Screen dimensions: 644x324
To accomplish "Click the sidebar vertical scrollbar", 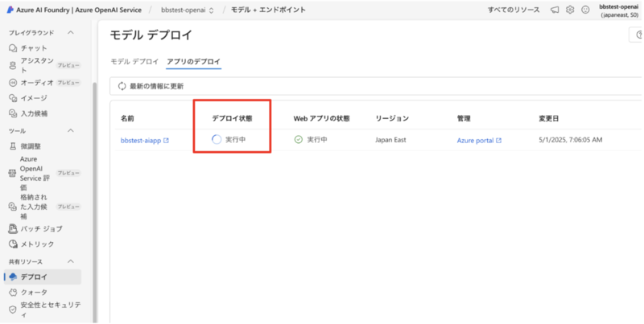I will (x=94, y=201).
